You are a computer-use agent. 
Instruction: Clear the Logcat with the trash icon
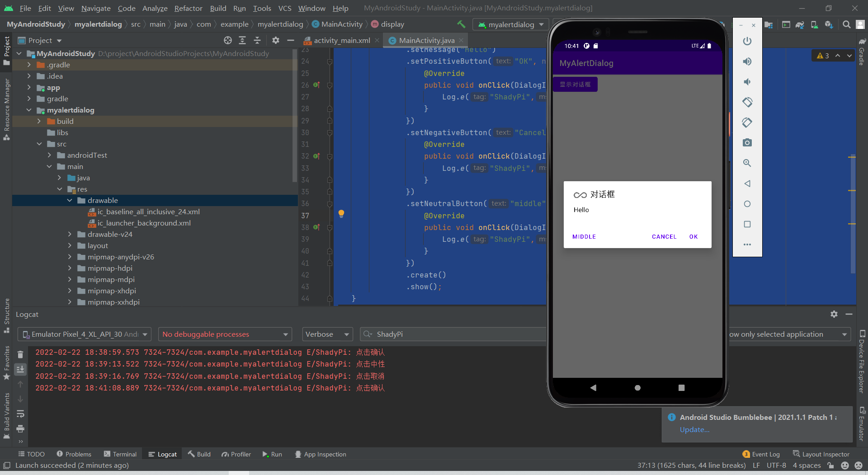[x=20, y=354]
